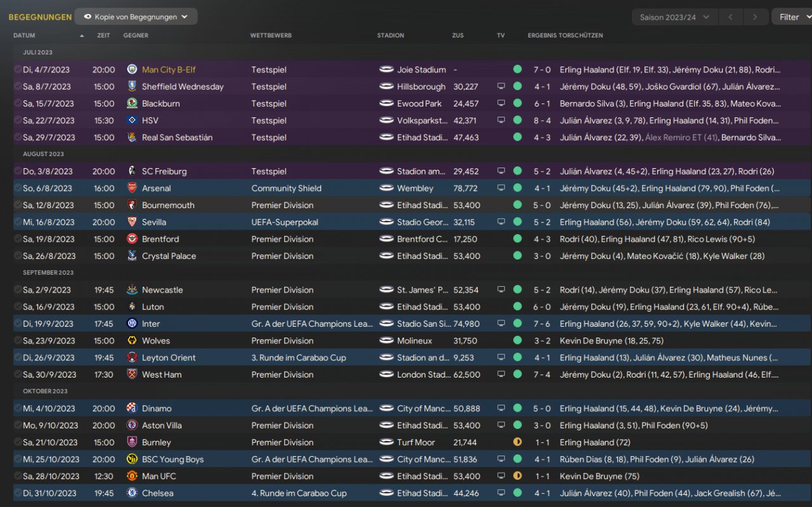Open the 7 - 4 result against West Ham

(542, 374)
